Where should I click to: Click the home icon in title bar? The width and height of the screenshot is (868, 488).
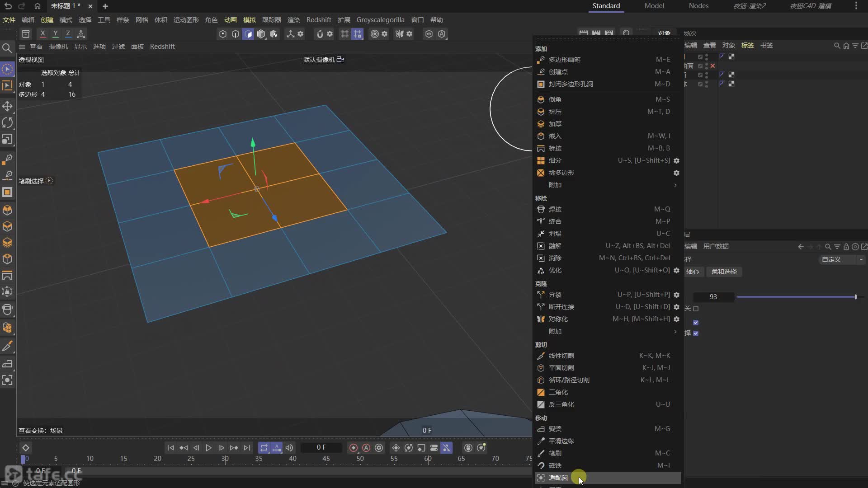[38, 6]
